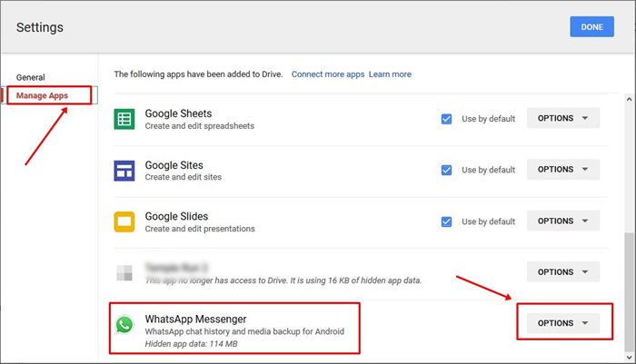Switch to the General settings tab

30,77
